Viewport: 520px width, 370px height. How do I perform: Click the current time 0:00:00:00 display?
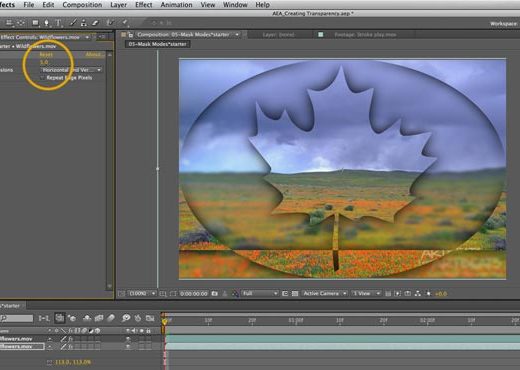pos(194,294)
